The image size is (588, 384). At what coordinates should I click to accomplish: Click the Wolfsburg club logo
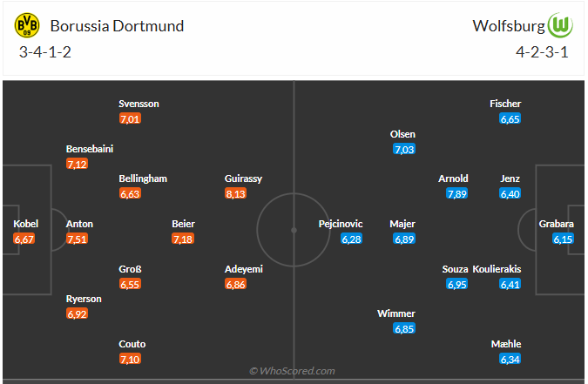560,25
